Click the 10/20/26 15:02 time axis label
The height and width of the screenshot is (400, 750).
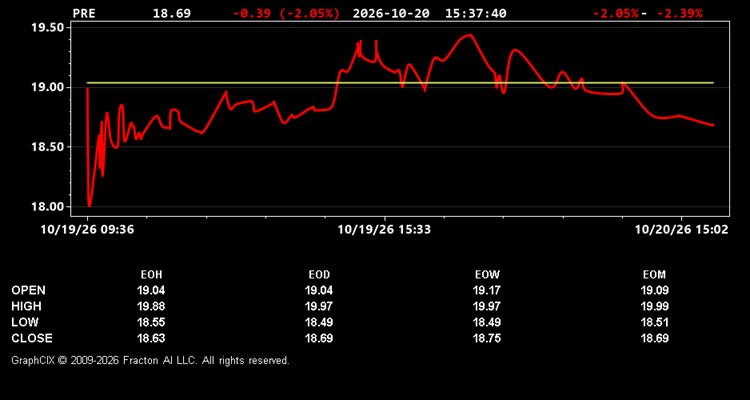click(681, 230)
